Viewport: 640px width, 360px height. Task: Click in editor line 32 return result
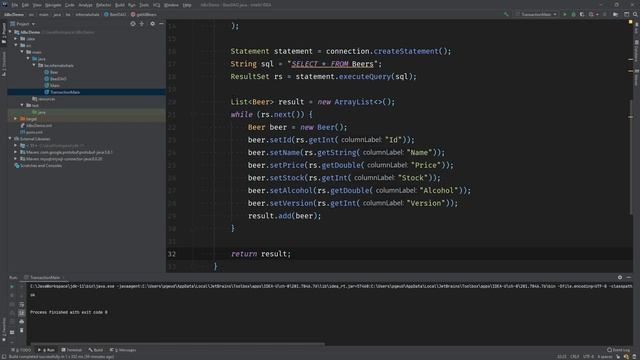(261, 254)
